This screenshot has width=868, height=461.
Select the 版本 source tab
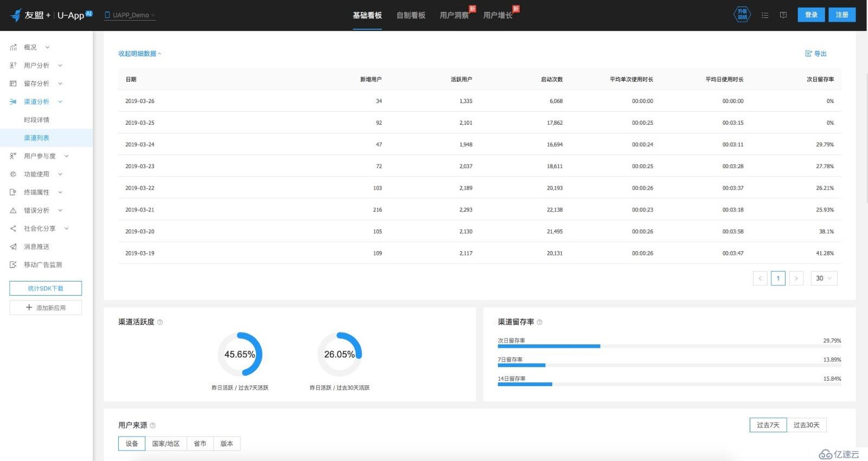(227, 444)
